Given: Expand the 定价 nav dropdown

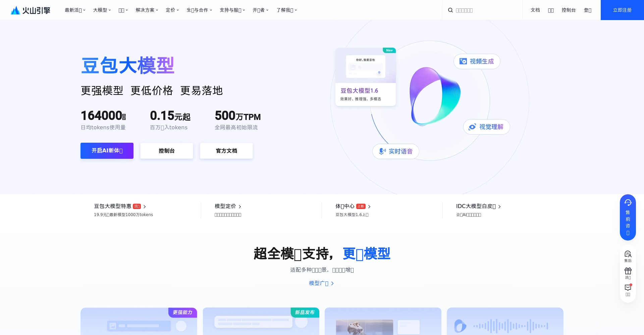Looking at the screenshot, I should point(172,10).
